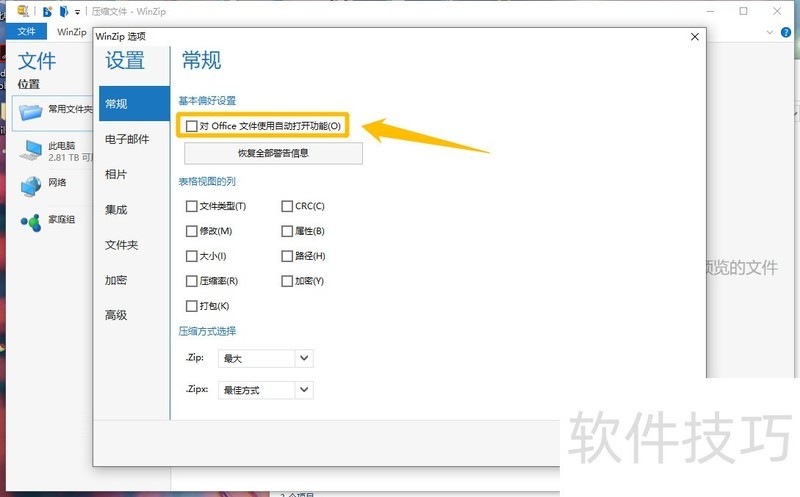The height and width of the screenshot is (497, 800).
Task: Check the 压缩率(R) column checkbox
Action: click(x=191, y=281)
